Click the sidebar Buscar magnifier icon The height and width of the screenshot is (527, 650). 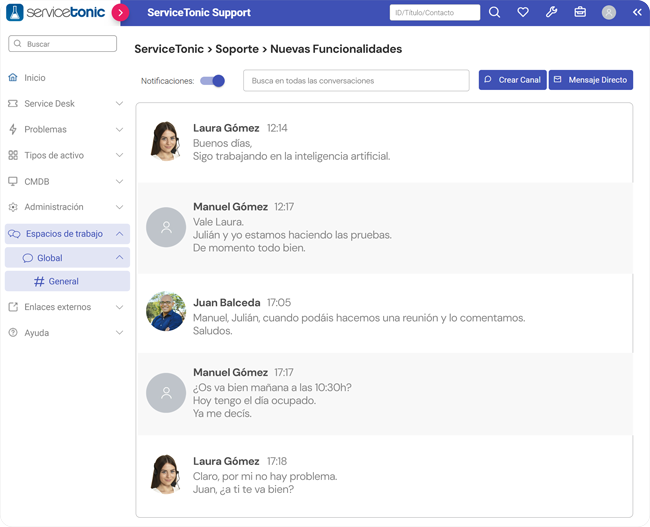click(17, 44)
